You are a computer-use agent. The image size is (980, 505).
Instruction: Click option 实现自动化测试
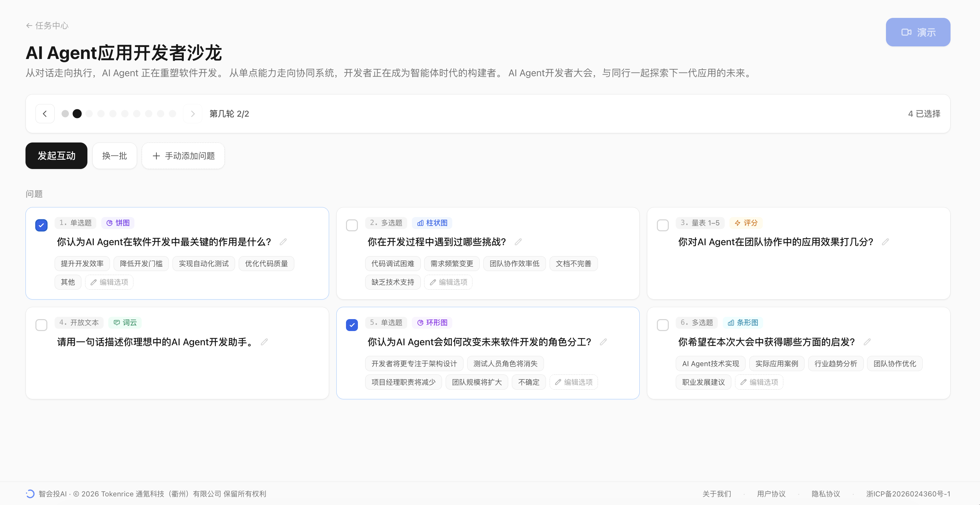point(204,263)
